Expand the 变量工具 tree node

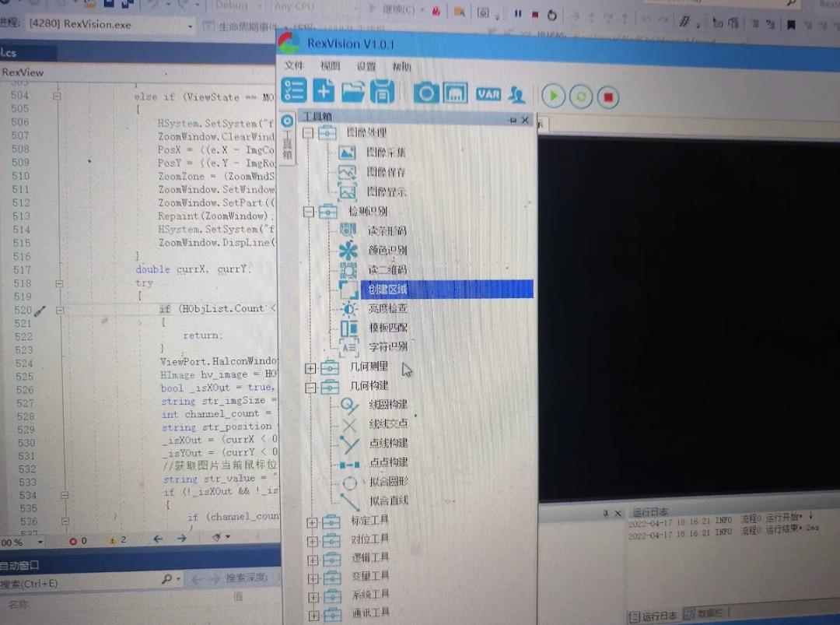click(x=314, y=579)
